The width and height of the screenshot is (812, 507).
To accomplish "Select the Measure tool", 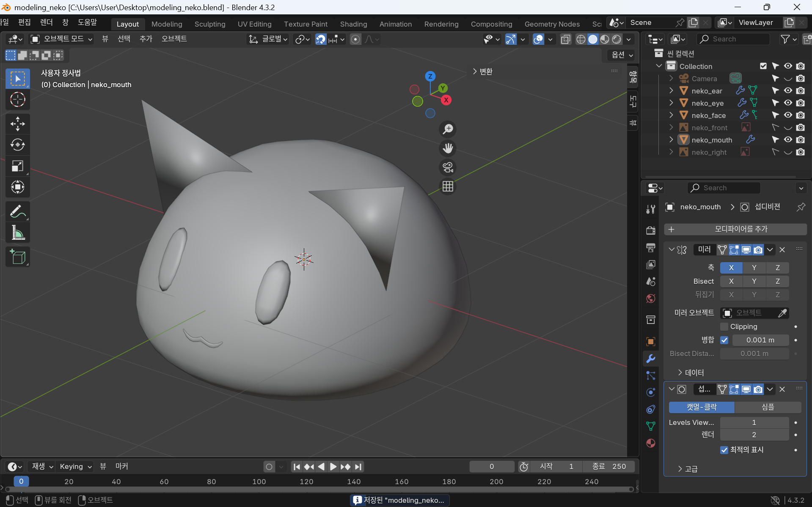I will 18,233.
